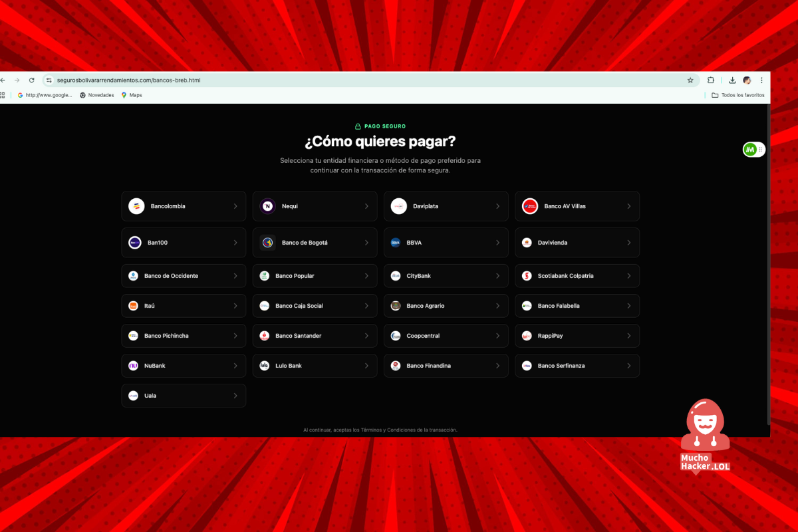This screenshot has height=532, width=798.
Task: Open the Novedades bookmark
Action: point(96,95)
